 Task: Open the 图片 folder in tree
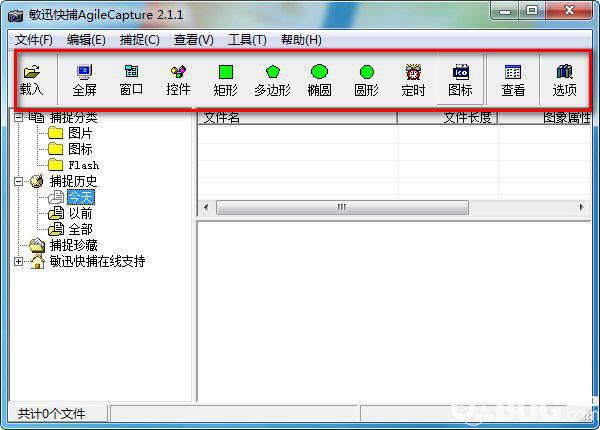tap(80, 133)
